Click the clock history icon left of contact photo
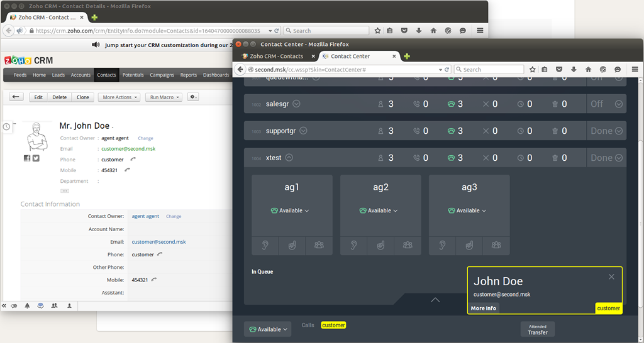 click(6, 127)
